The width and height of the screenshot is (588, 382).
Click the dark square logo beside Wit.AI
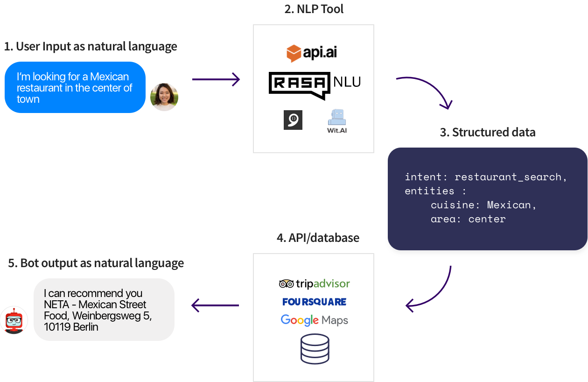point(293,120)
